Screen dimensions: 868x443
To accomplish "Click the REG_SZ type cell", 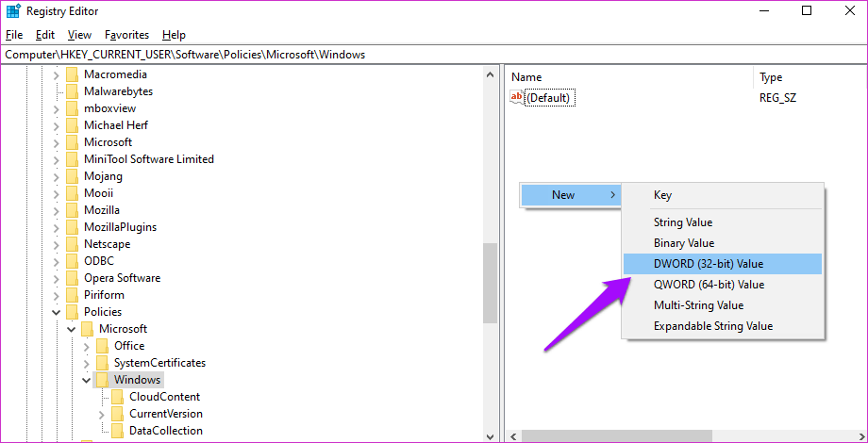I will (777, 98).
